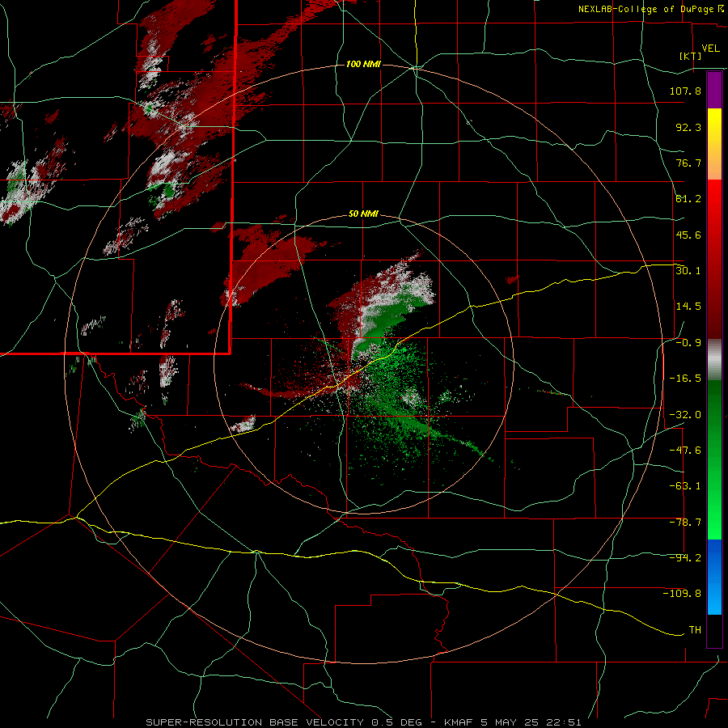Select the -16.5 scale value
728x728 pixels.
pyautogui.click(x=685, y=379)
